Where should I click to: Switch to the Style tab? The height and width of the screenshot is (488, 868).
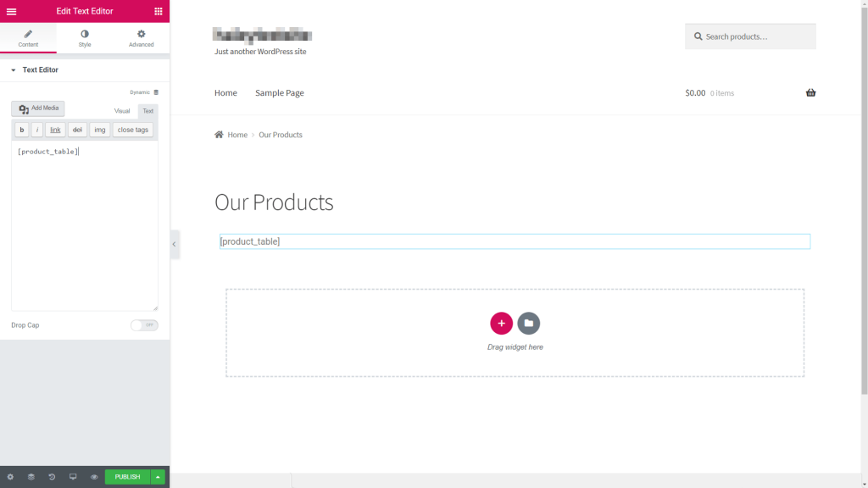coord(85,38)
